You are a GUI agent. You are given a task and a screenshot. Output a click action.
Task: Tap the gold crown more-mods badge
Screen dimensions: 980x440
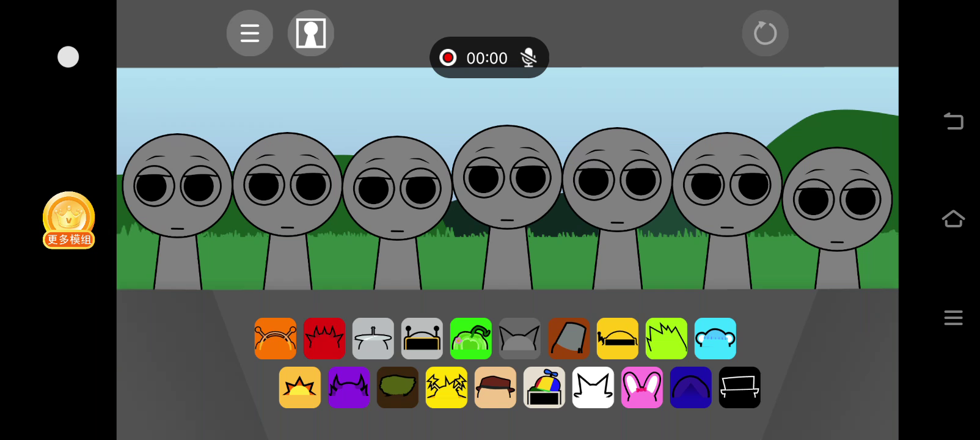click(x=68, y=220)
